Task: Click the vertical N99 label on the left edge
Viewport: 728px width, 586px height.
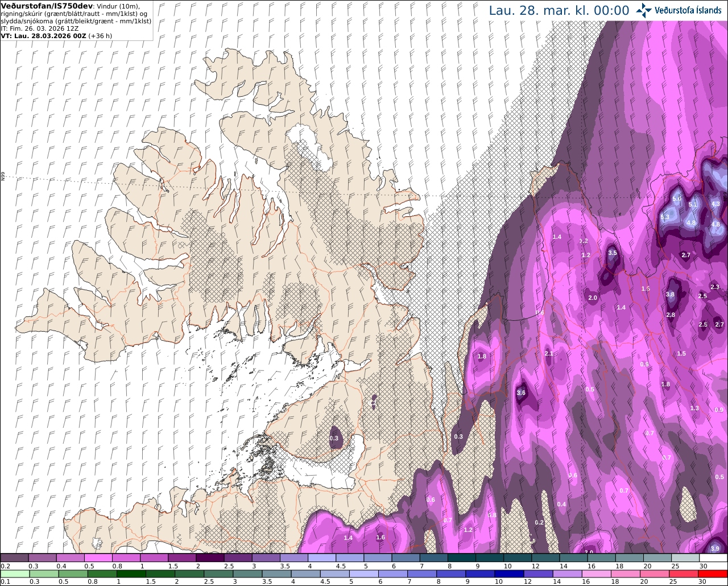Action: point(3,178)
